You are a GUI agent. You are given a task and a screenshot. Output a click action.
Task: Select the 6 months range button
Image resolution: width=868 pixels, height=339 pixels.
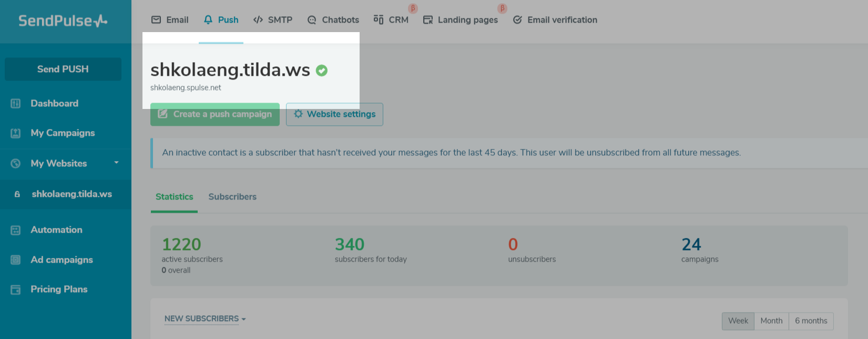click(811, 321)
